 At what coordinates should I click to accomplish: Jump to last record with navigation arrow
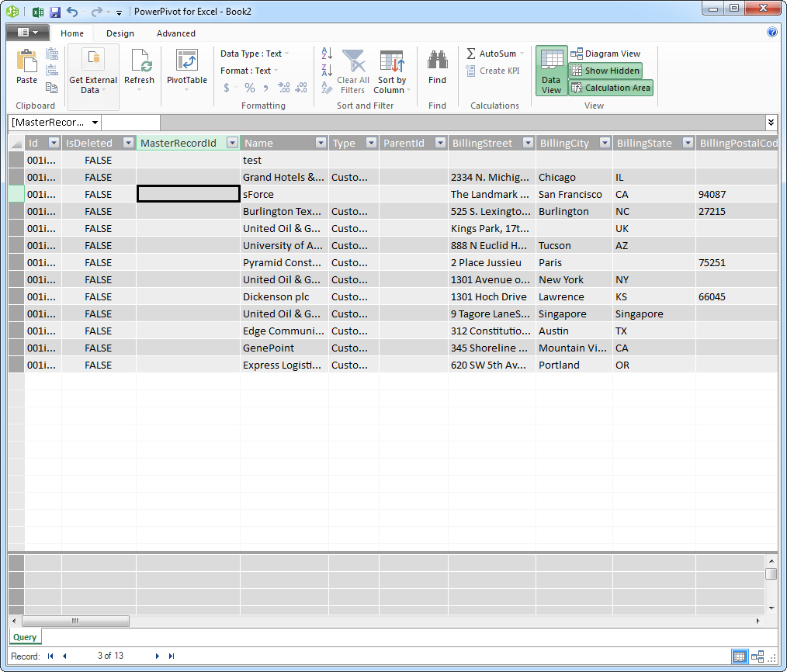click(x=172, y=656)
